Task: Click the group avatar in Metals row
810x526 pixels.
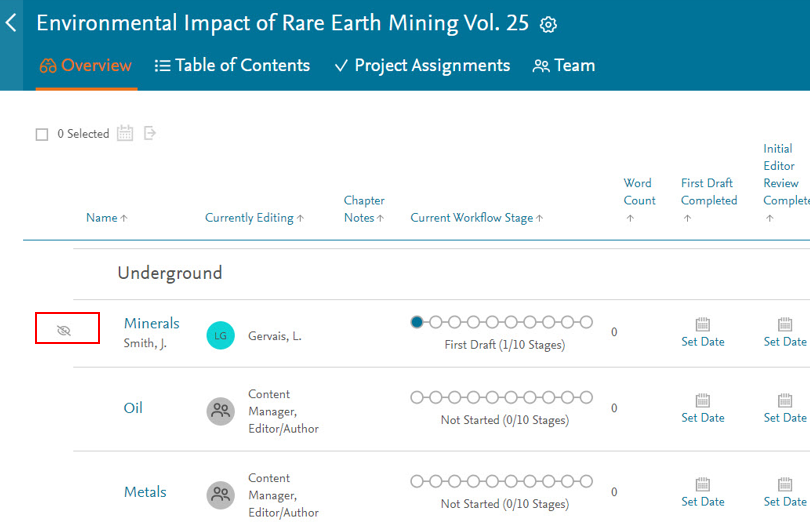Action: [220, 495]
